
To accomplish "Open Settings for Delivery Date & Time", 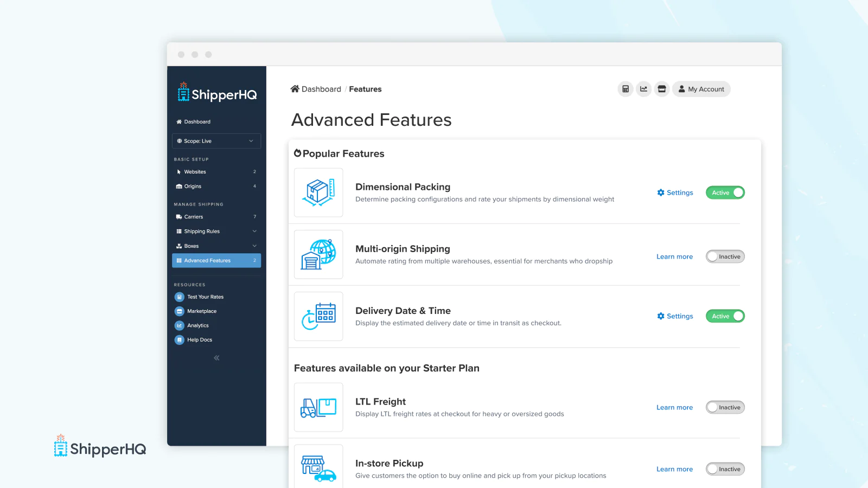I will tap(675, 316).
